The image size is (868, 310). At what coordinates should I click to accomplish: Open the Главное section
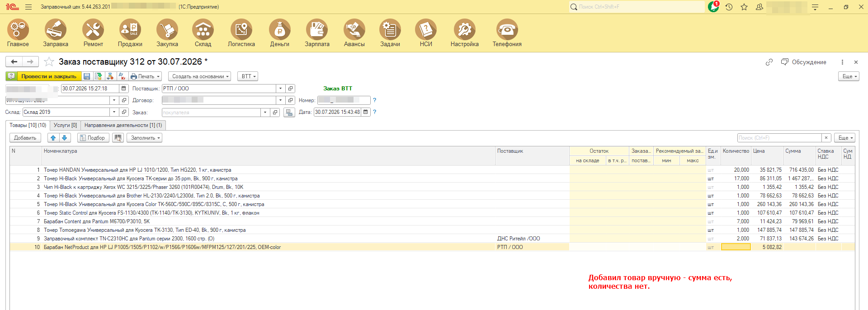[x=18, y=33]
